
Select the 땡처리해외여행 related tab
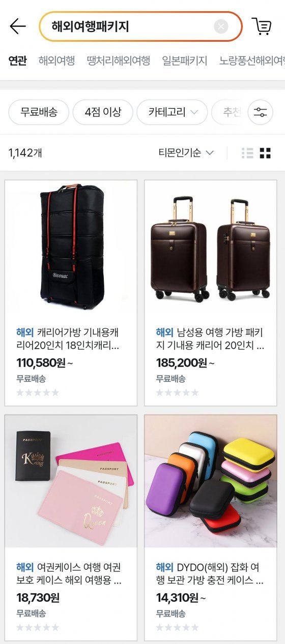point(119,61)
